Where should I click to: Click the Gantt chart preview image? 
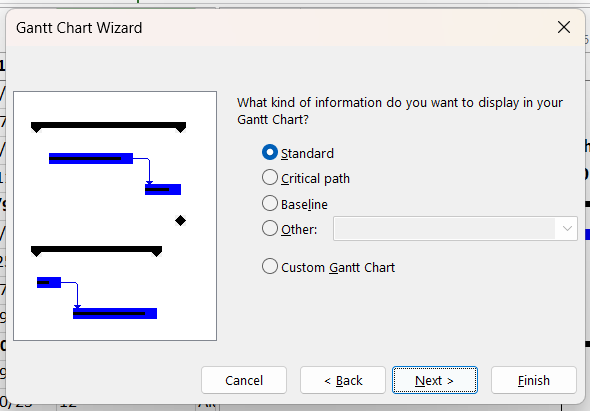[x=115, y=216]
